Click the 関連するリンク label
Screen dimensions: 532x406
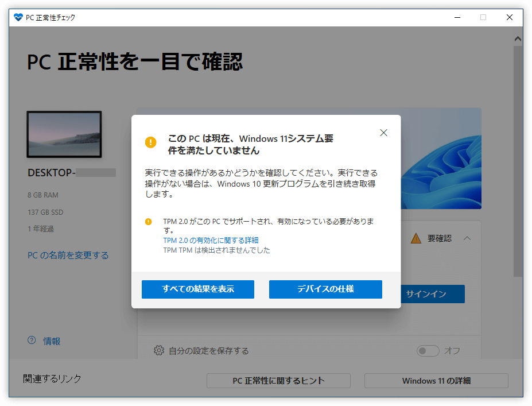(x=52, y=379)
